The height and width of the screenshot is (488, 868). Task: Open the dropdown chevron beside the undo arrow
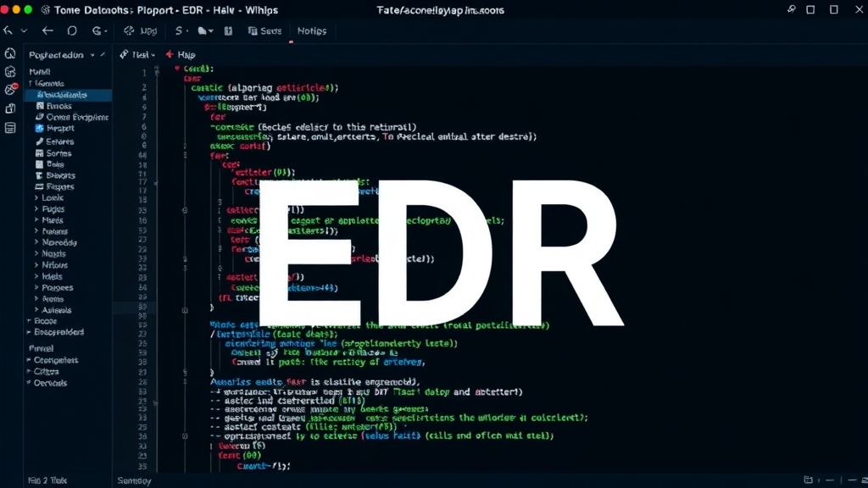click(x=24, y=31)
